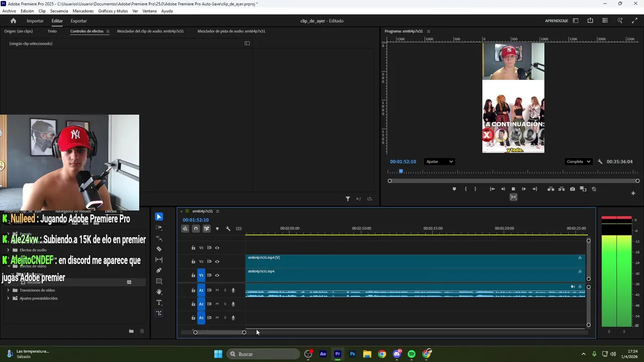644x362 pixels.
Task: Click Program monitor zoom scroll bar
Action: click(x=513, y=181)
